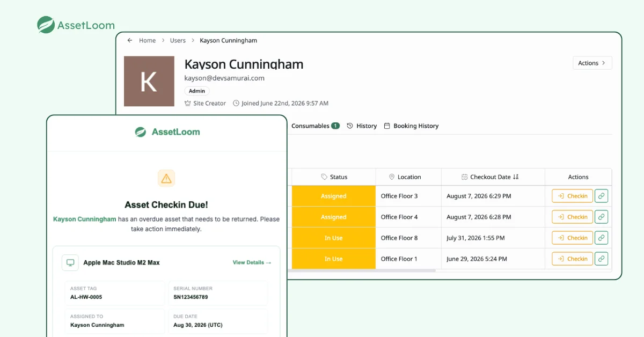
Task: Click the Admin role badge
Action: (197, 91)
